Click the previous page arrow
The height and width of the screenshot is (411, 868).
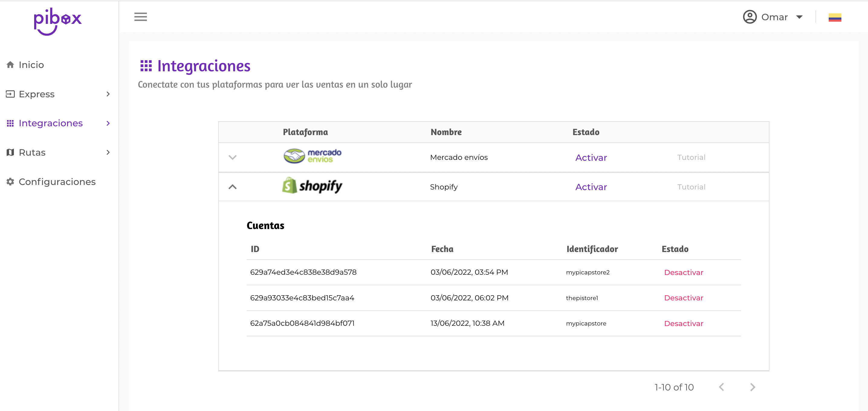[721, 387]
